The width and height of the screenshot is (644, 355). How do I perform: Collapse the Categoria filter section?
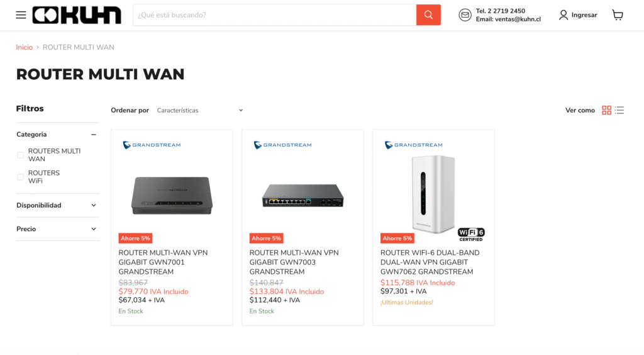tap(94, 134)
